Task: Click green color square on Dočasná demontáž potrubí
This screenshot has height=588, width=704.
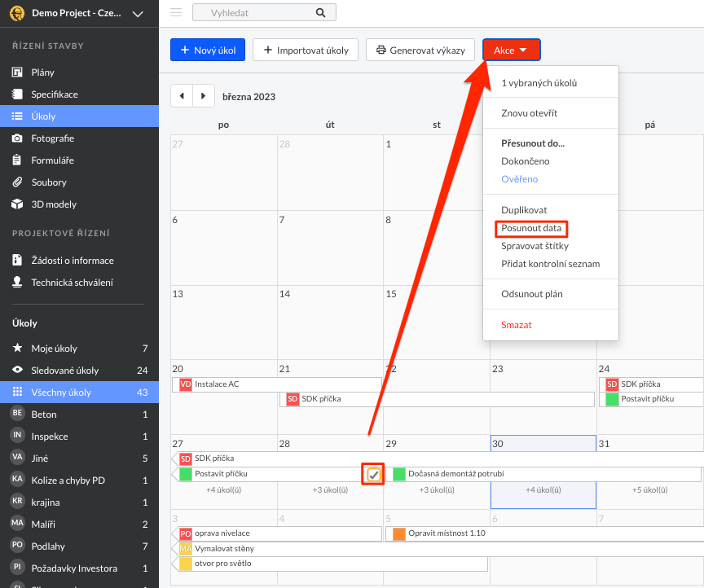Action: [x=399, y=474]
